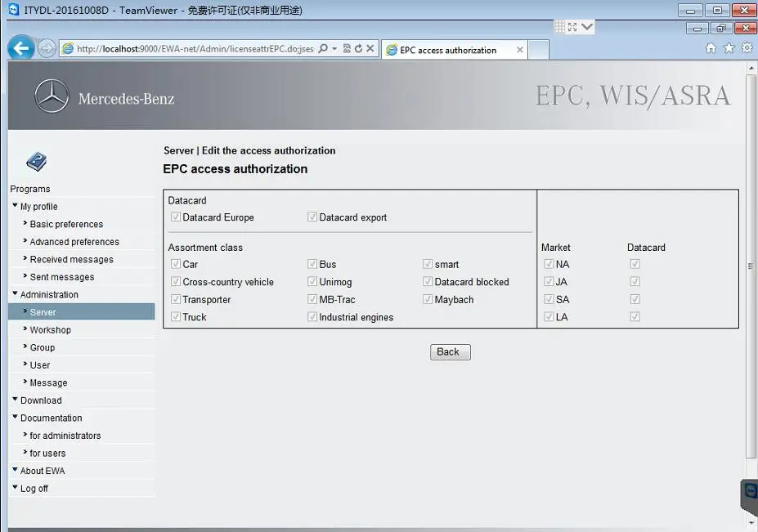Click the browser forward arrow

pos(47,48)
